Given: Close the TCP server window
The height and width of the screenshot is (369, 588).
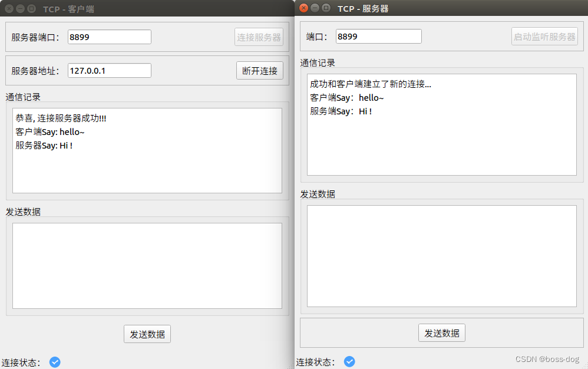Looking at the screenshot, I should pyautogui.click(x=304, y=8).
